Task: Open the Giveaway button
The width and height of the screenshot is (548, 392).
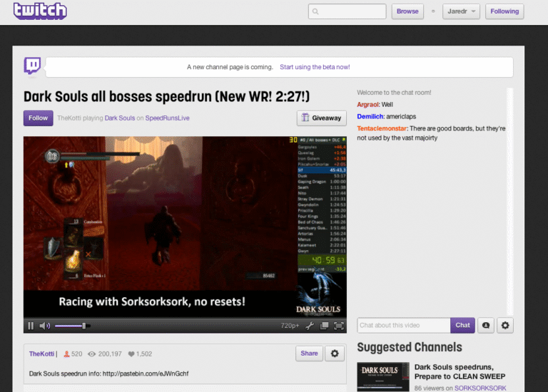Action: 322,118
